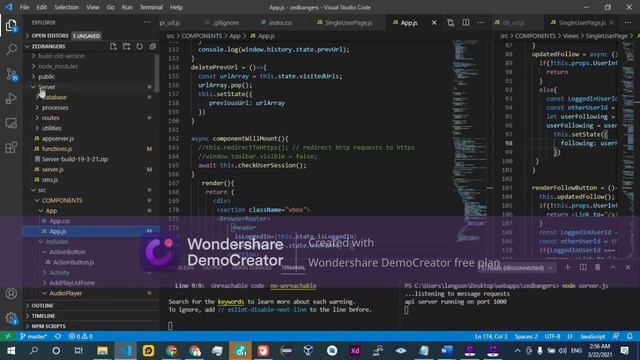Image resolution: width=640 pixels, height=360 pixels.
Task: Open Adobe XD from Windows taskbar
Action: coord(355,351)
